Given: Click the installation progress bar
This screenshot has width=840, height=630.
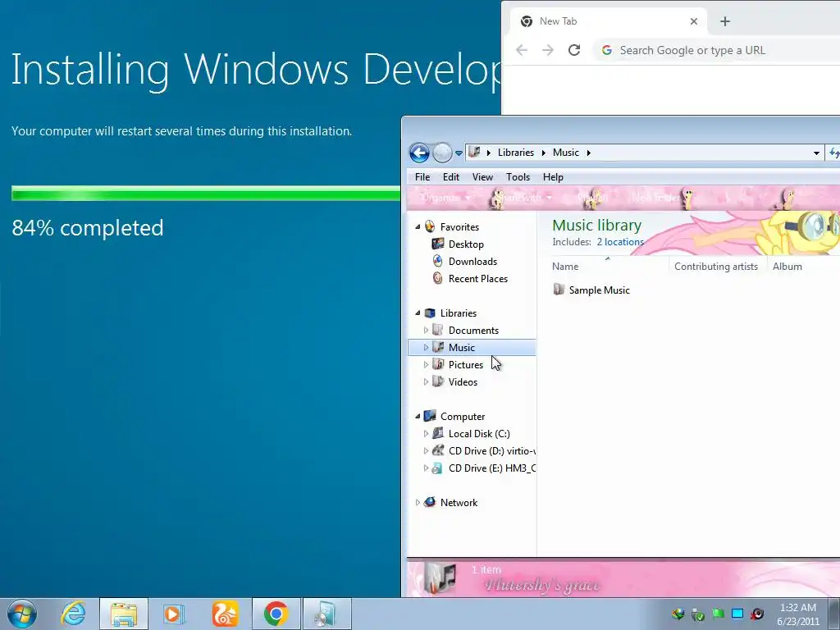Looking at the screenshot, I should click(x=206, y=194).
